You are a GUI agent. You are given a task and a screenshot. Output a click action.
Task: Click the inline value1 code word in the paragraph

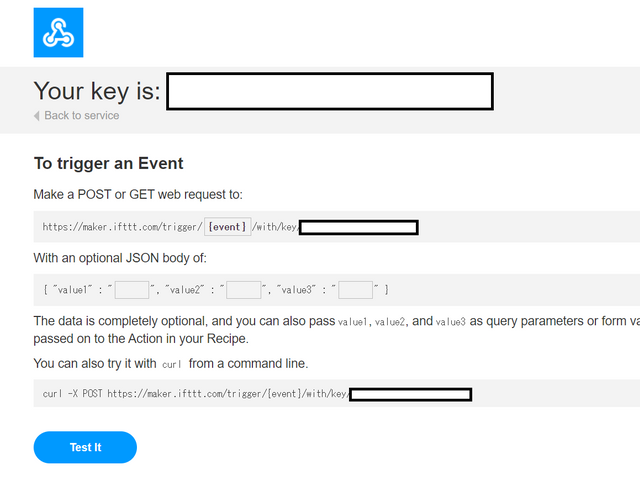coord(353,322)
